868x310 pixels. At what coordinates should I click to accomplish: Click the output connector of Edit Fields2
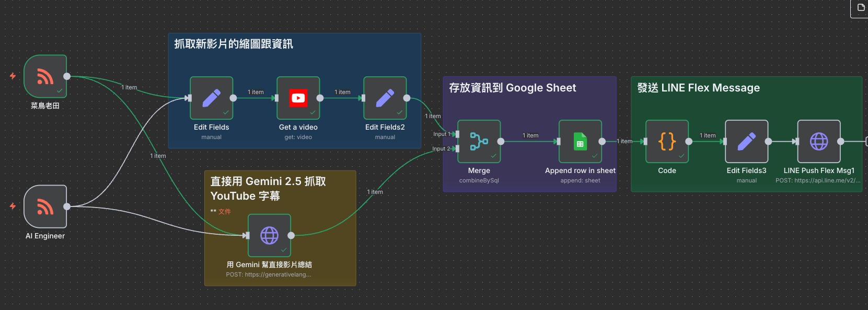click(407, 98)
